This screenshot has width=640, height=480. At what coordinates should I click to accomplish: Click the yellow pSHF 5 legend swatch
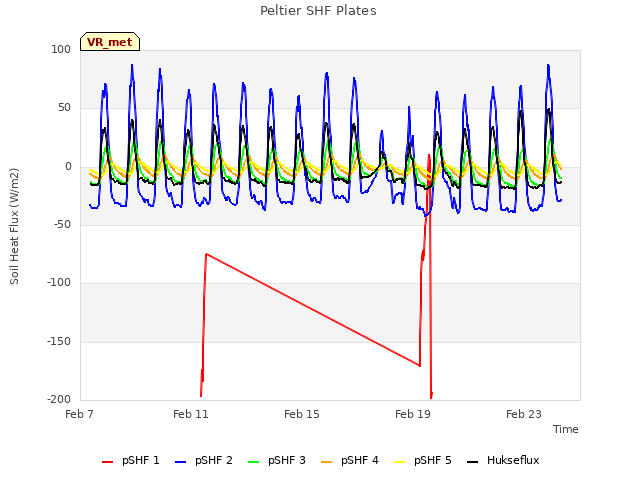click(400, 462)
